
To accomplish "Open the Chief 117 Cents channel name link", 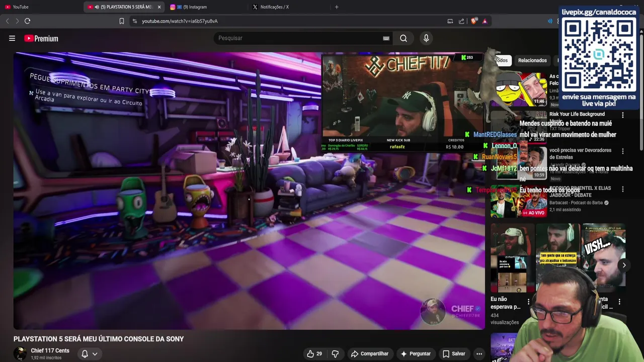I will click(50, 350).
